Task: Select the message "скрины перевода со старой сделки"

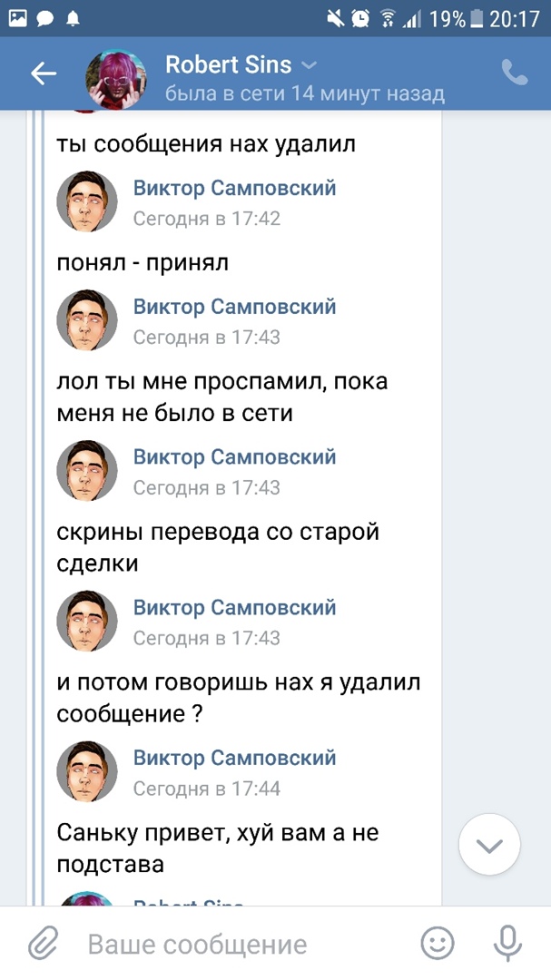Action: tap(218, 547)
